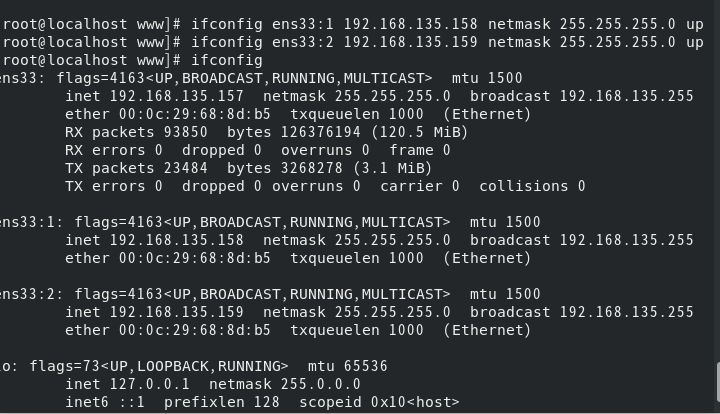Click the '(120.5 MiB)' byte total

[420, 132]
